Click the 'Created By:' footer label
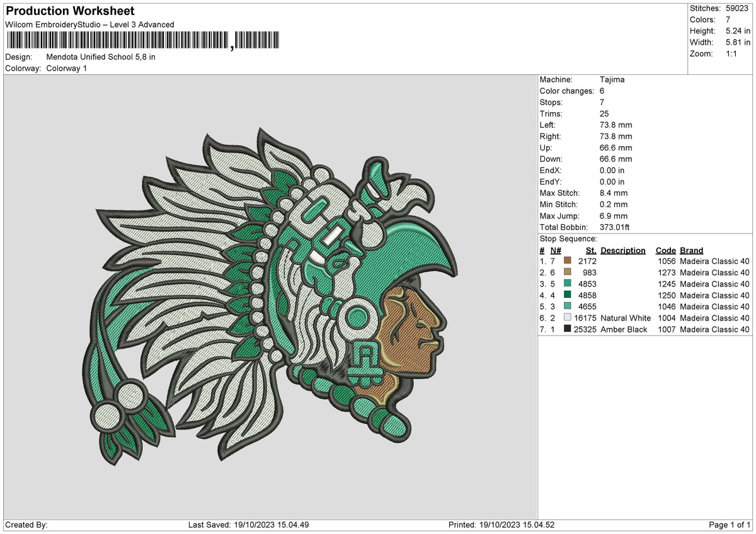Viewport: 756px width, 534px height. [26, 525]
